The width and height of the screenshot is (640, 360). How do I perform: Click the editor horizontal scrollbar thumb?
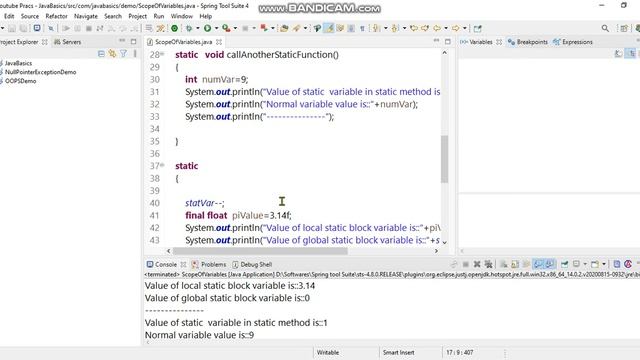(x=260, y=251)
